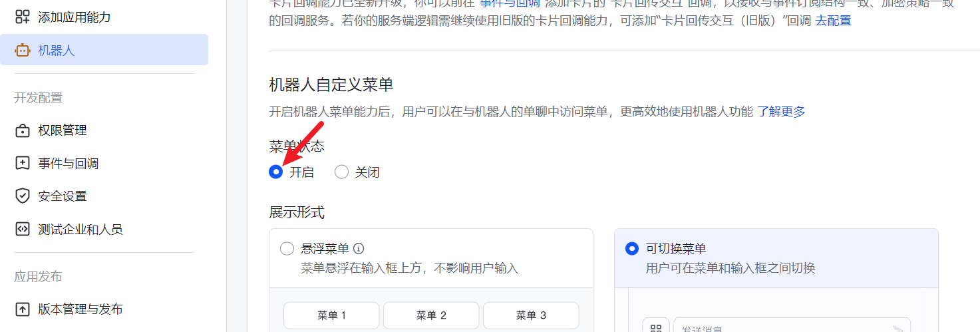Click the info icon beside 悬浮菜单

[x=359, y=249]
